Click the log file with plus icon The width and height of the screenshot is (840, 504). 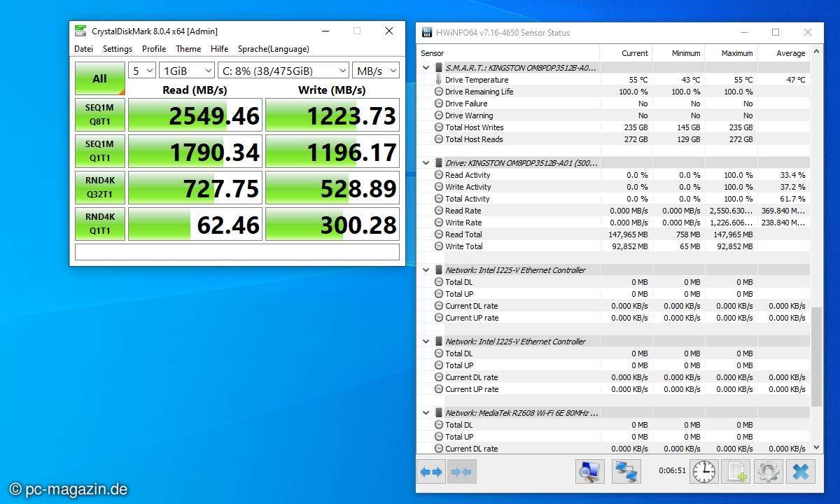click(736, 472)
